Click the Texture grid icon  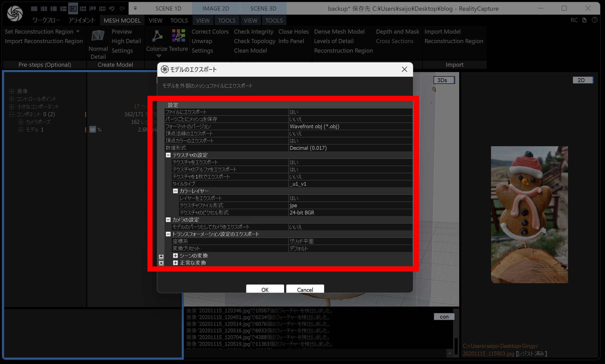click(x=178, y=35)
